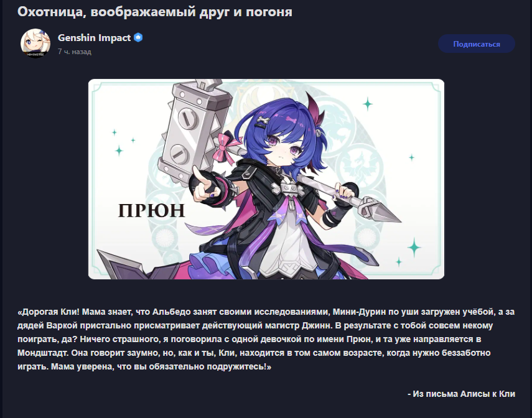Viewport: 532px width, 418px height.
Task: Click the post title 'Охотница, воображаемый друг и погоня'
Action: 155,12
